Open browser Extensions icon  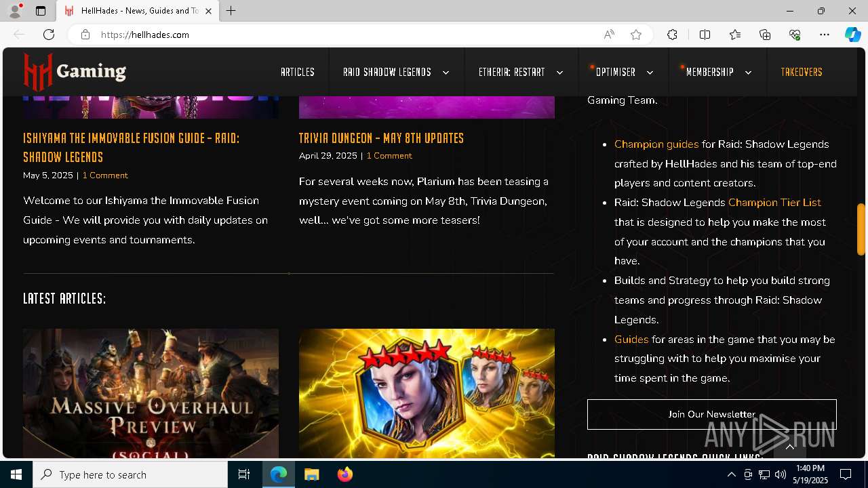tap(672, 35)
